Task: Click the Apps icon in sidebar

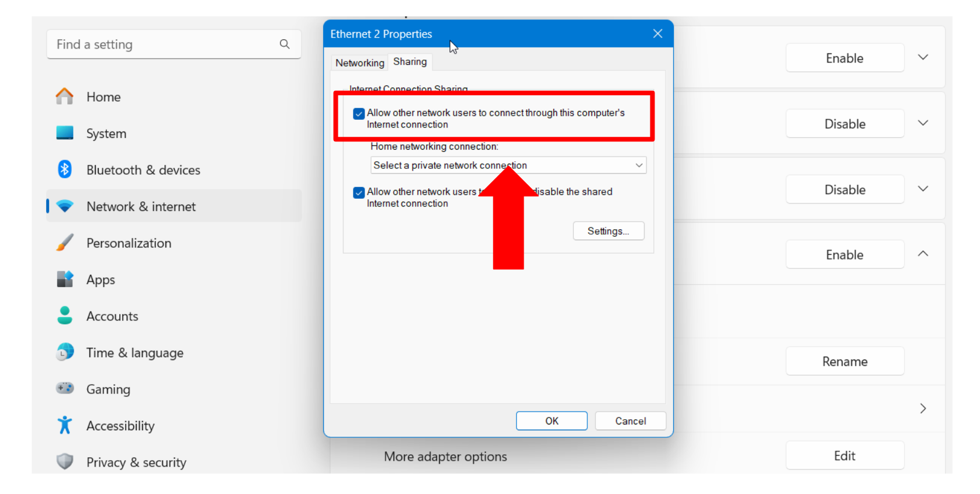Action: click(64, 279)
